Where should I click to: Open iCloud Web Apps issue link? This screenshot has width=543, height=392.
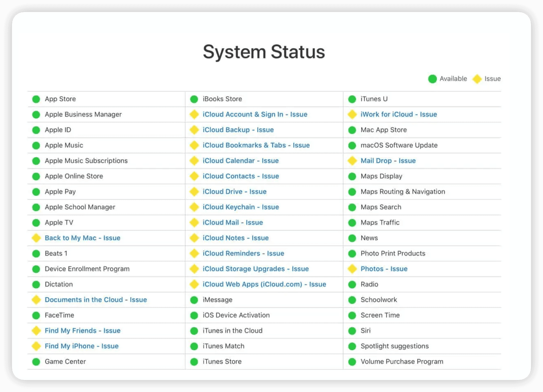point(264,284)
